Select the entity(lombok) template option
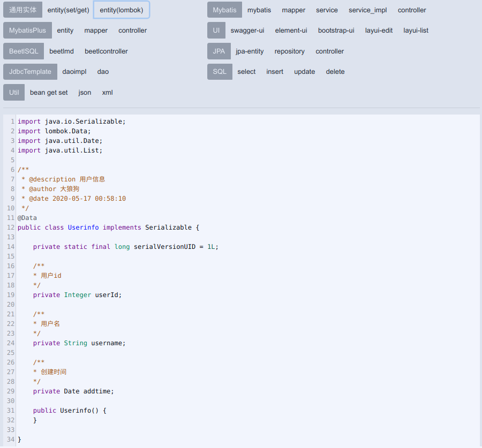482x448 pixels. pos(122,10)
